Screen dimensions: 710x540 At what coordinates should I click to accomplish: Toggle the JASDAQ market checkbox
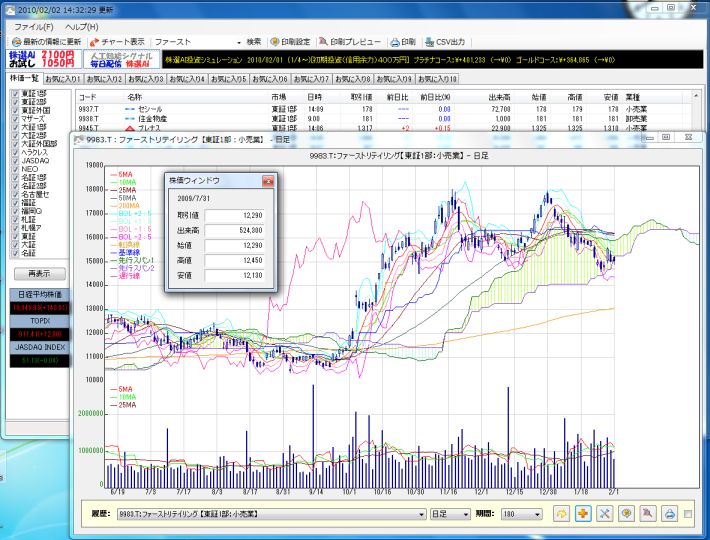pyautogui.click(x=14, y=160)
